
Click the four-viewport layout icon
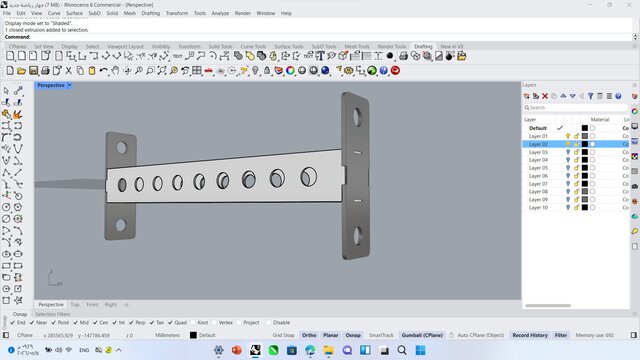pos(197,71)
